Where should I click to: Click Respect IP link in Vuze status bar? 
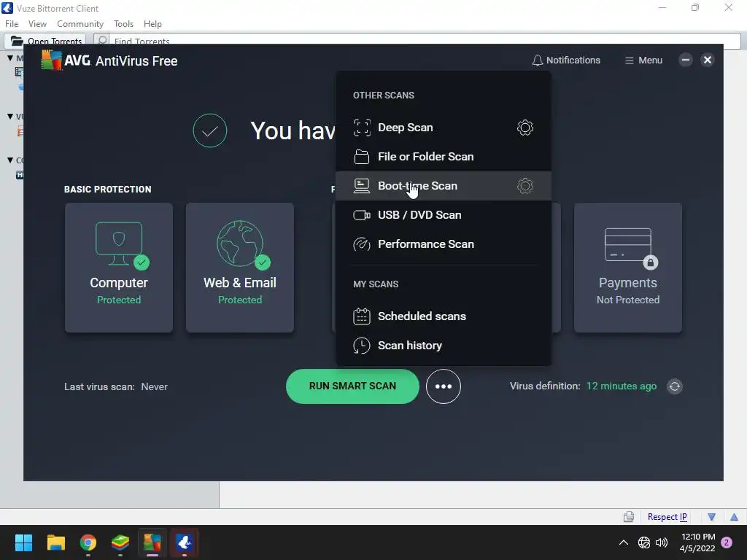(667, 517)
